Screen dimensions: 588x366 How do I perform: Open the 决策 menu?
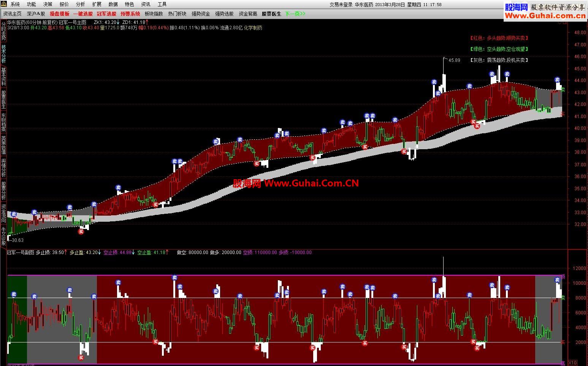[x=48, y=4]
